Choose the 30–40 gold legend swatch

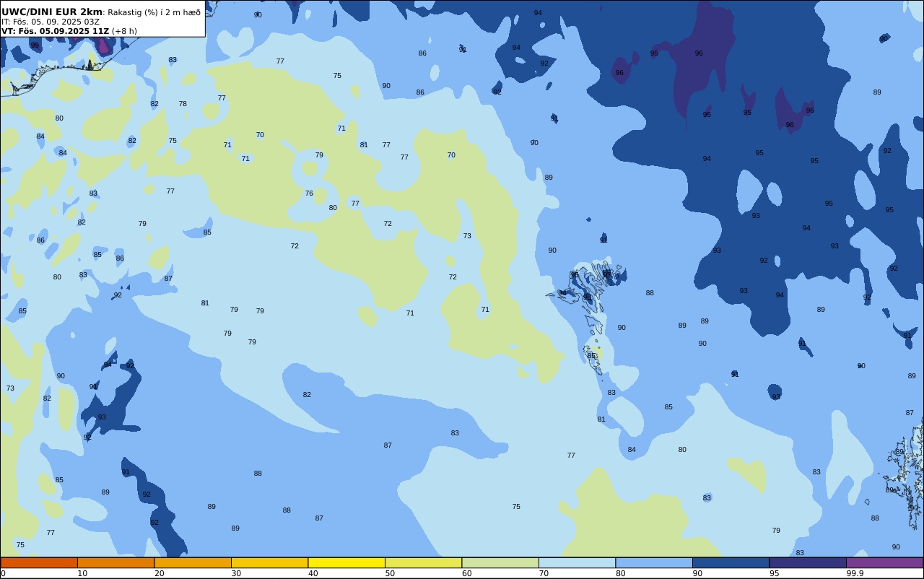tap(269, 562)
